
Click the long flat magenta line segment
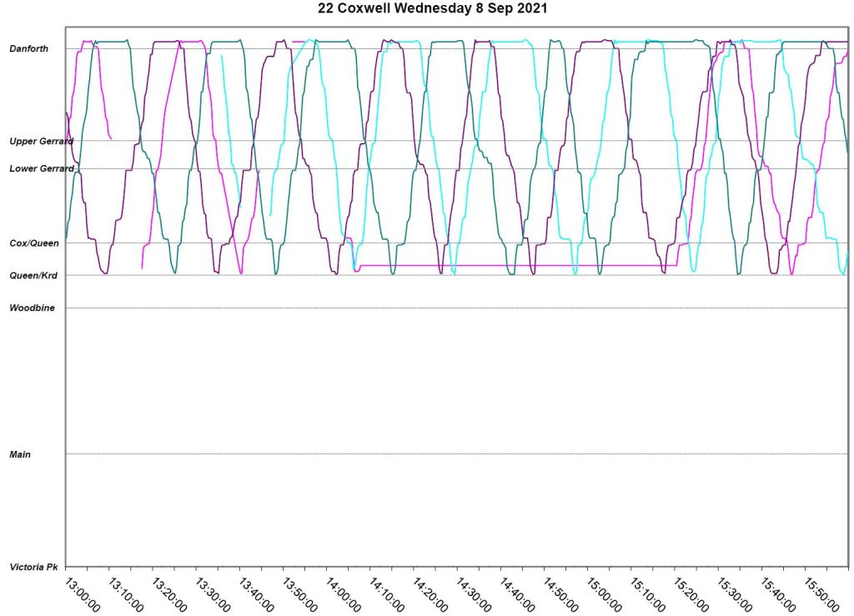[x=517, y=266]
